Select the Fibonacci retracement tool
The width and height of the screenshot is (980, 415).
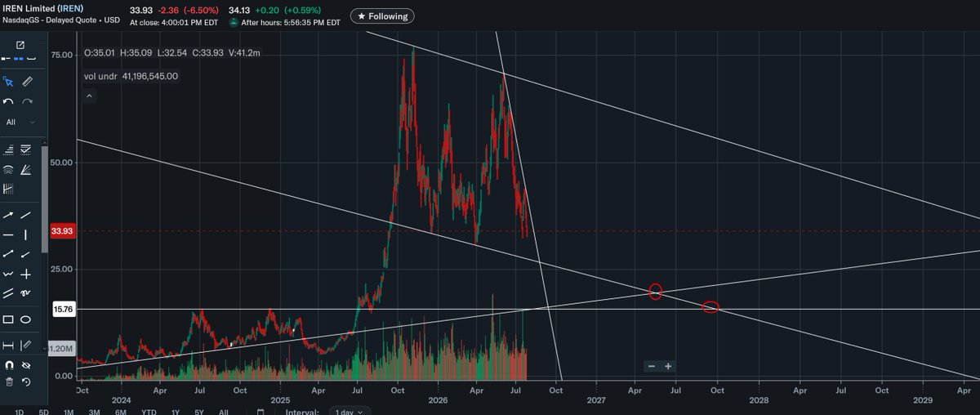click(8, 149)
